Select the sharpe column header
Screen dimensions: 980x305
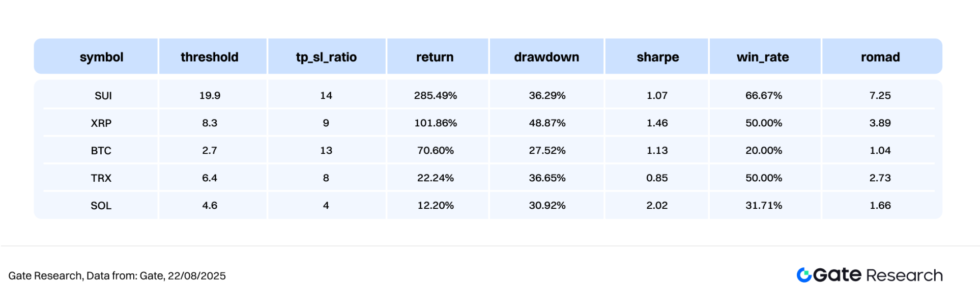pos(657,57)
